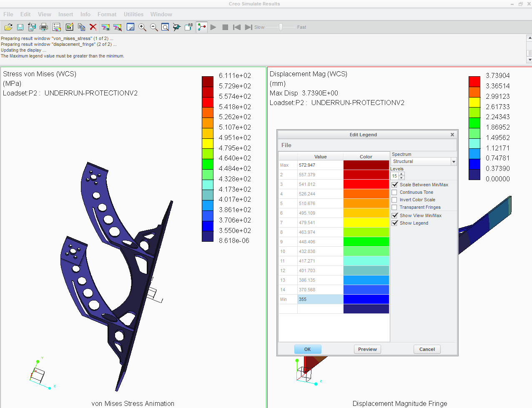Click the Show result window eye icon

click(106, 27)
